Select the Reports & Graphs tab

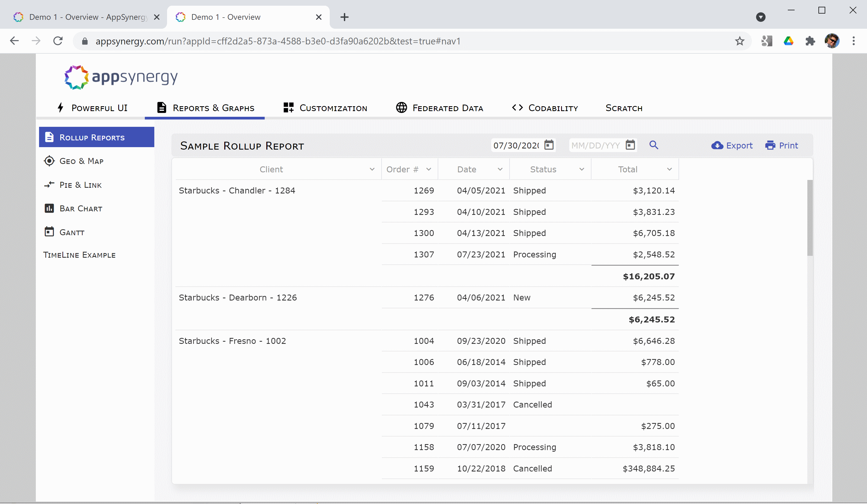tap(205, 108)
